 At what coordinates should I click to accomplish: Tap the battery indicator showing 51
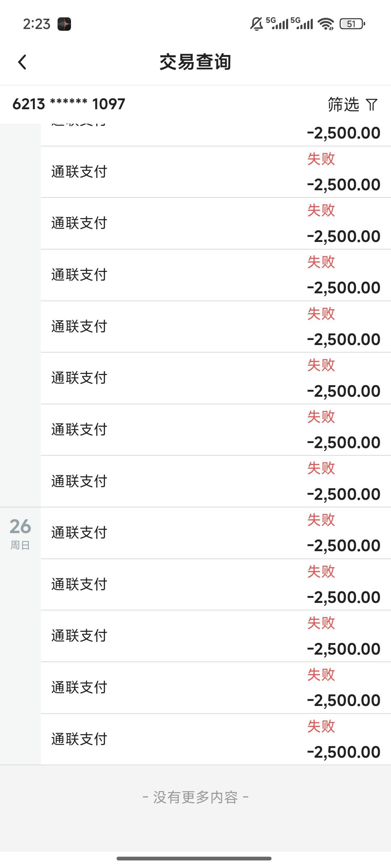(x=352, y=24)
